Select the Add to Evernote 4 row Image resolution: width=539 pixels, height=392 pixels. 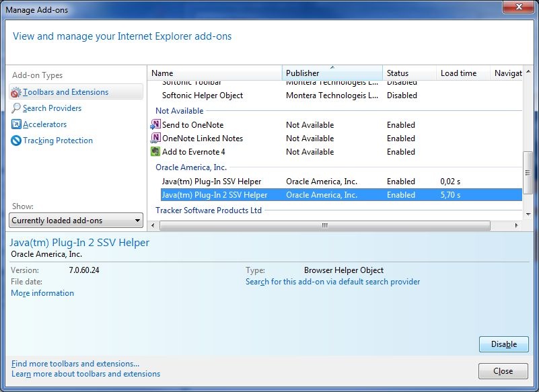coord(335,151)
